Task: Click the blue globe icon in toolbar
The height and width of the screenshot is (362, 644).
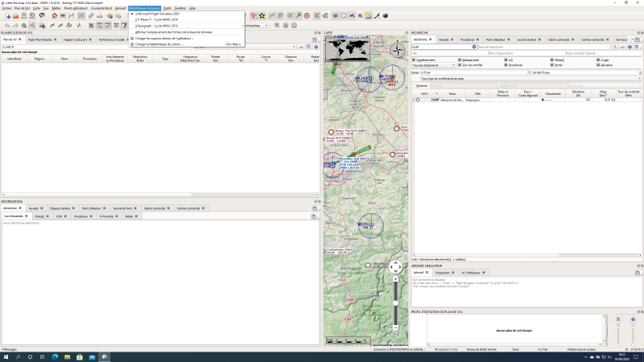Action: pyautogui.click(x=386, y=15)
